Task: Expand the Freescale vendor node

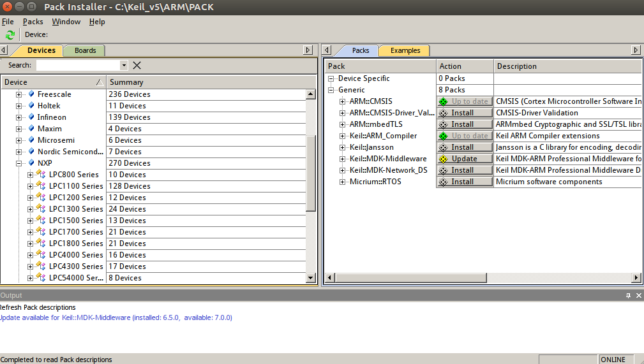Action: (19, 94)
